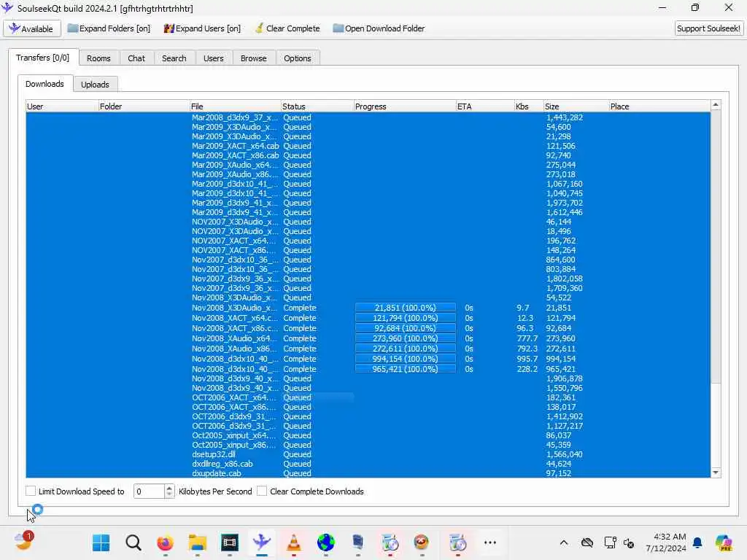Open the Chat tab

[x=136, y=58]
